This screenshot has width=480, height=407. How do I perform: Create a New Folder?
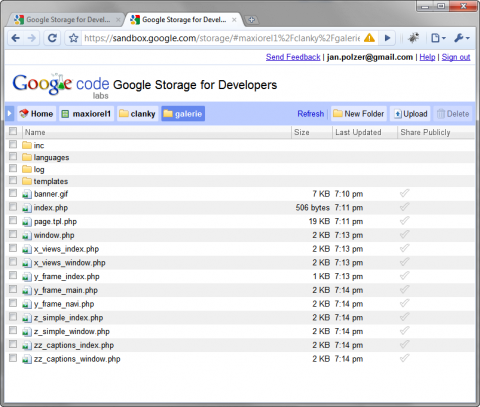point(359,114)
